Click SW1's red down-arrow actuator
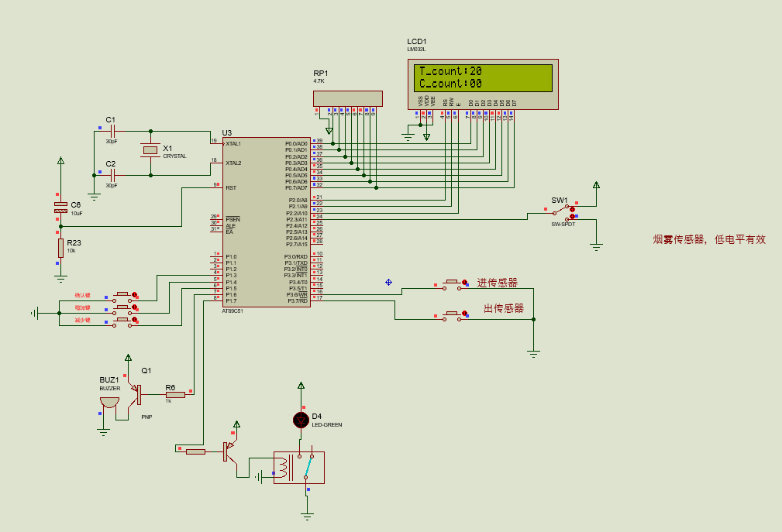 coord(572,217)
